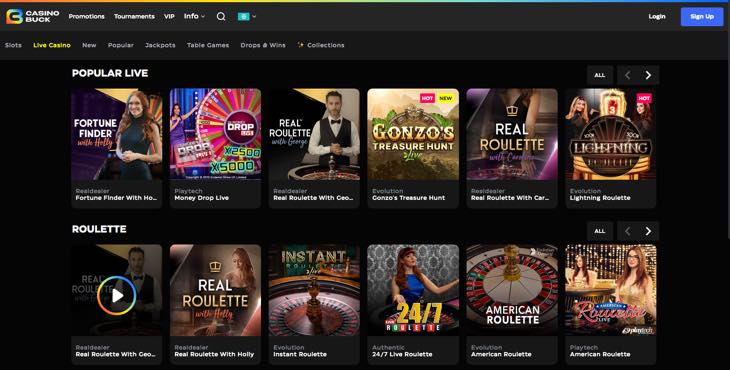
Task: Open Lightning Roulette game thumbnail
Action: click(610, 134)
